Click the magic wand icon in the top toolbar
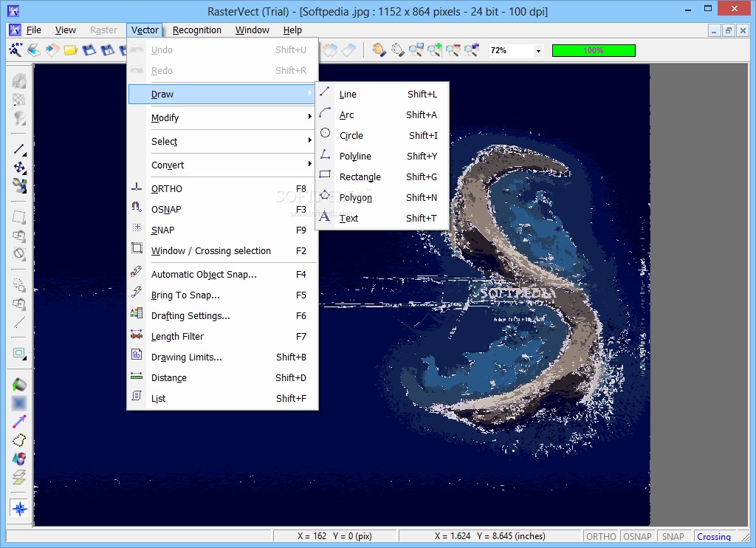The width and height of the screenshot is (756, 548). click(16, 49)
